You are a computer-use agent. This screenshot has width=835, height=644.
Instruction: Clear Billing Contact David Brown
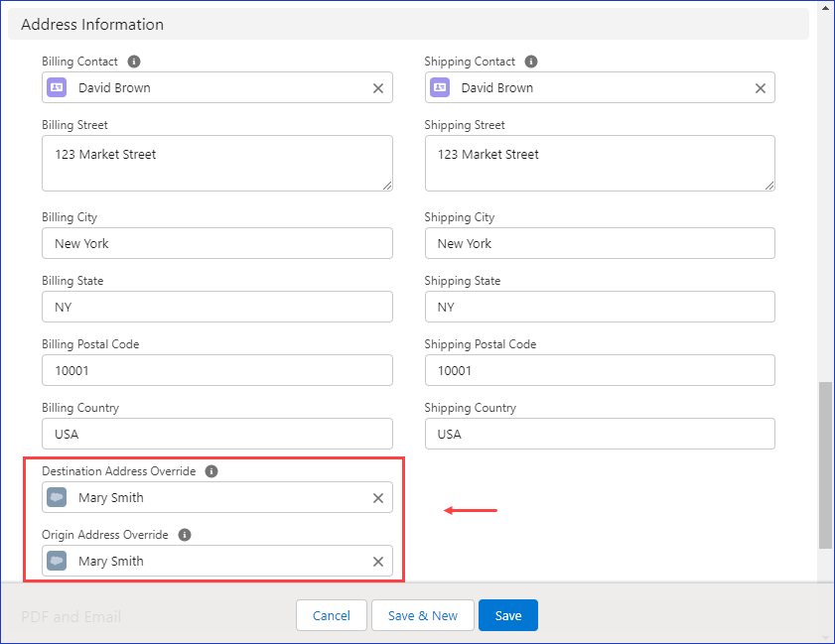click(378, 88)
